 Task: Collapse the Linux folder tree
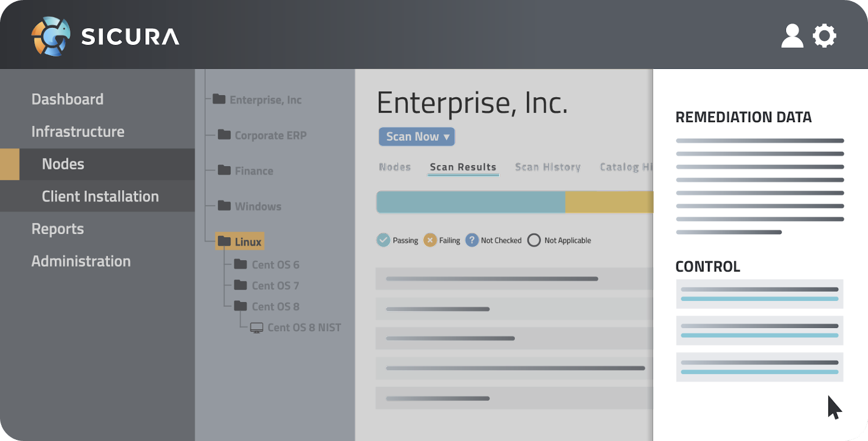[x=224, y=241]
